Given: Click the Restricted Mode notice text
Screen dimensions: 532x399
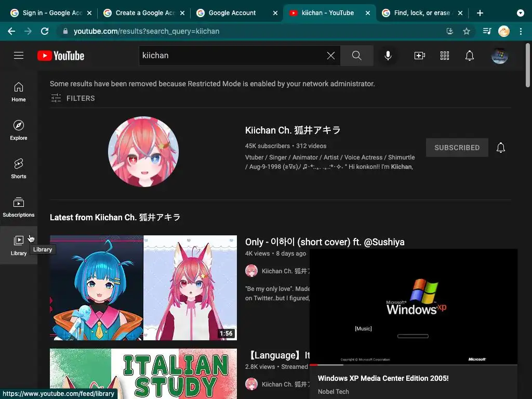Looking at the screenshot, I should [212, 84].
